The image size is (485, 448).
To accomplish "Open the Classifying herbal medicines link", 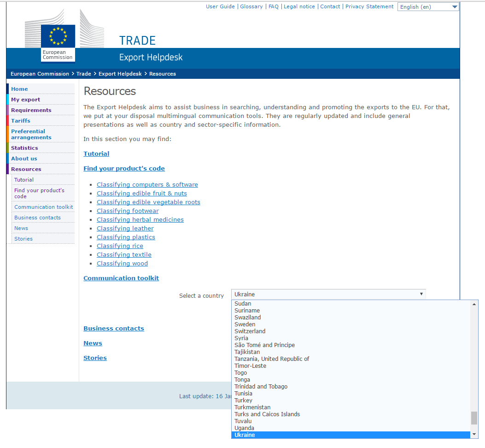I will coord(140,220).
